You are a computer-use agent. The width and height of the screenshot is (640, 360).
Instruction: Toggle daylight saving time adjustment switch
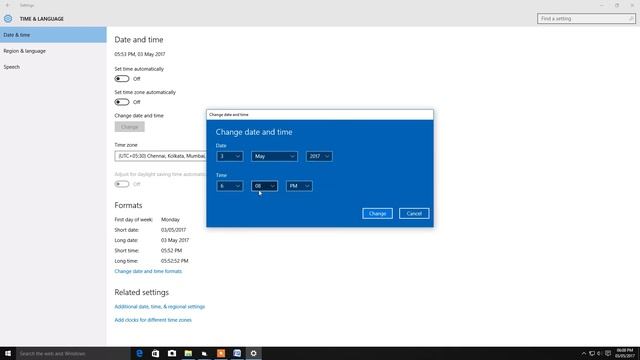(122, 184)
